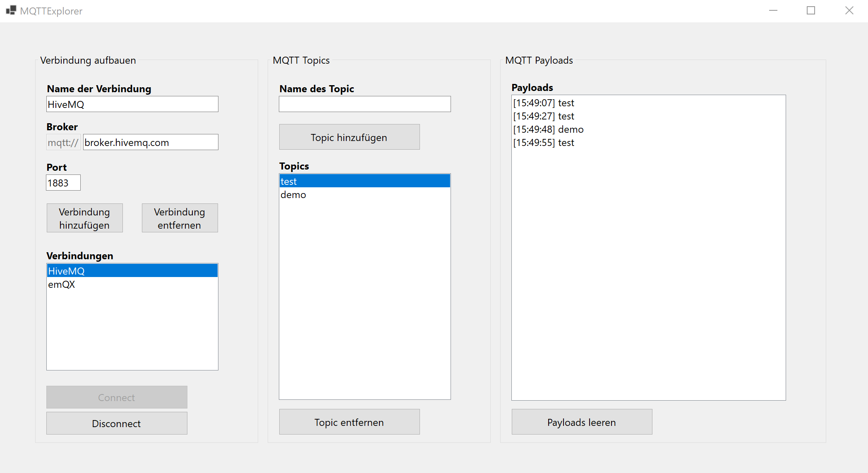Image resolution: width=868 pixels, height=473 pixels.
Task: Select HiveMQ in the Verbindungen list
Action: [x=132, y=271]
